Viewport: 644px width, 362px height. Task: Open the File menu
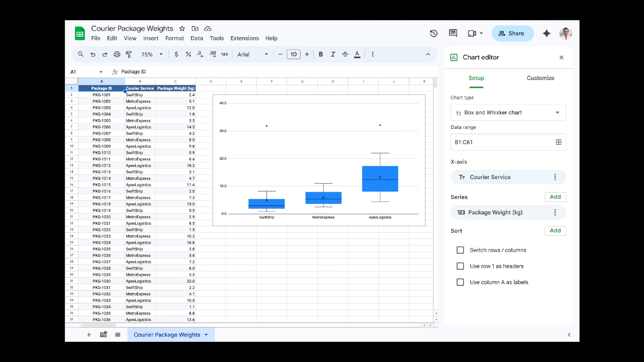[x=96, y=38]
